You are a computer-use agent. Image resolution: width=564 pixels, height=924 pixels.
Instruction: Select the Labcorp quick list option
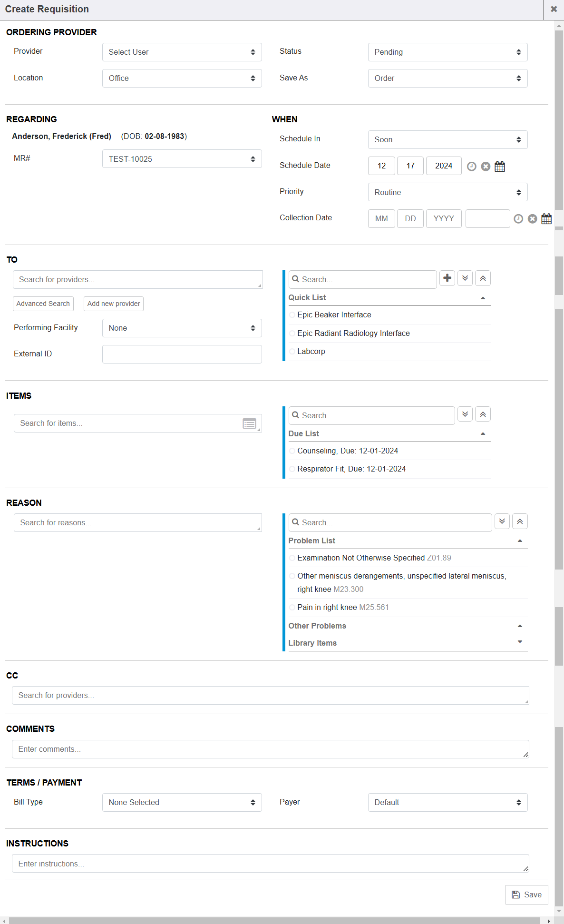click(x=311, y=352)
